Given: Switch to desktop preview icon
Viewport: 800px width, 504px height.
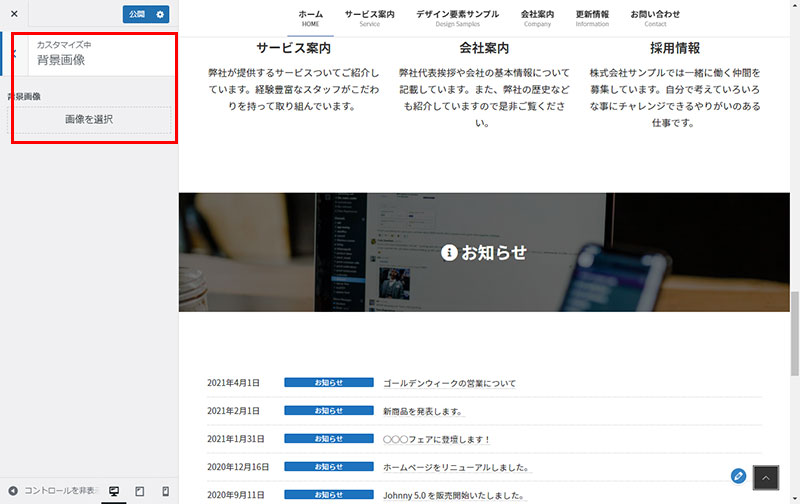Looking at the screenshot, I should click(x=114, y=491).
